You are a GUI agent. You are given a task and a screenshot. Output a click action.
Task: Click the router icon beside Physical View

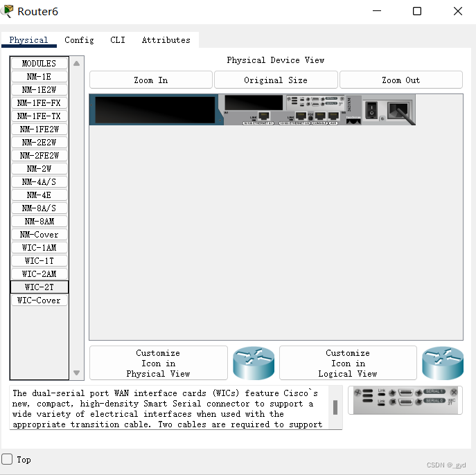[x=254, y=363]
